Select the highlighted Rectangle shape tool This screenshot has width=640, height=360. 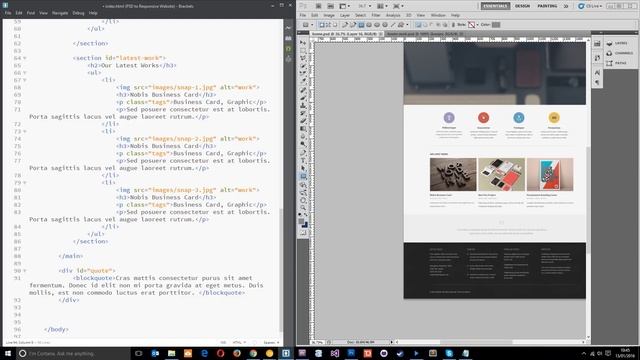(x=303, y=176)
